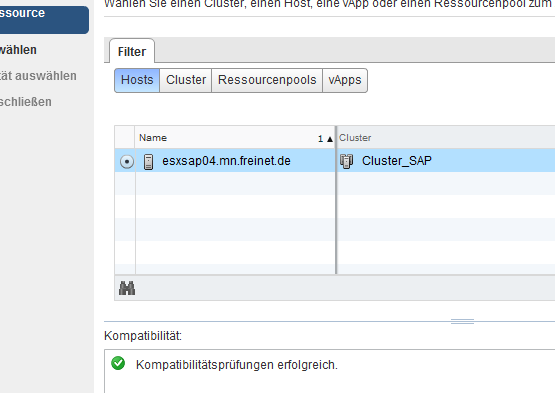Toggle the Cluster filter button
The image size is (555, 393).
(x=186, y=80)
